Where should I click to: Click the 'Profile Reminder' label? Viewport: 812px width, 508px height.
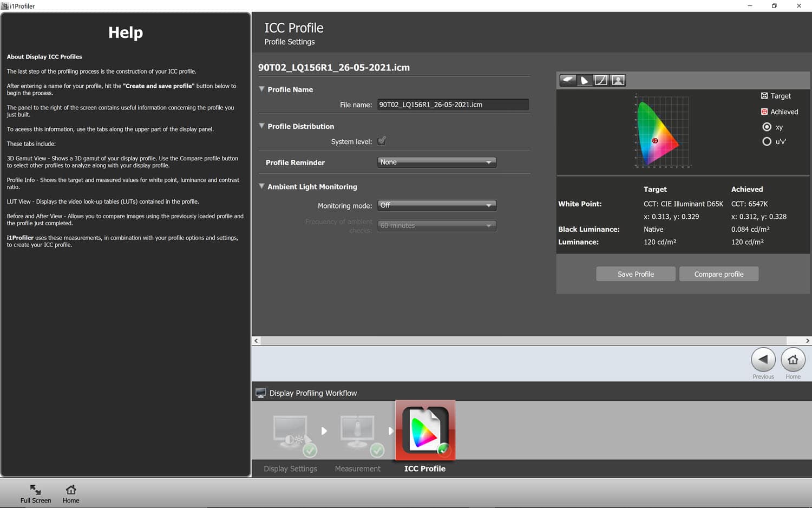coord(295,162)
